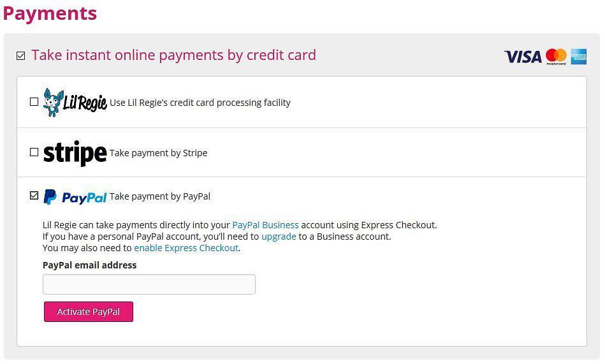The height and width of the screenshot is (364, 605).
Task: Enable Lil Regie's credit card processing checkbox
Action: tap(34, 102)
